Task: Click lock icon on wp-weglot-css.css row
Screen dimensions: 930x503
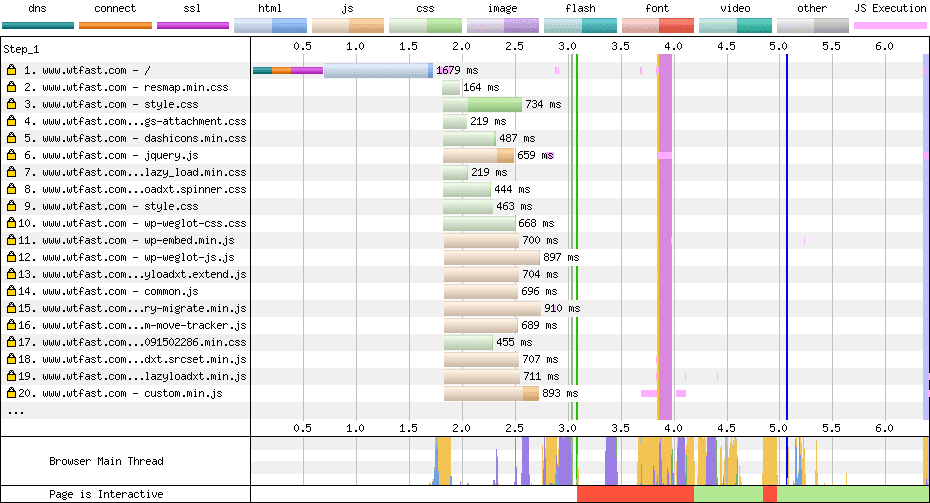Action: click(x=11, y=224)
